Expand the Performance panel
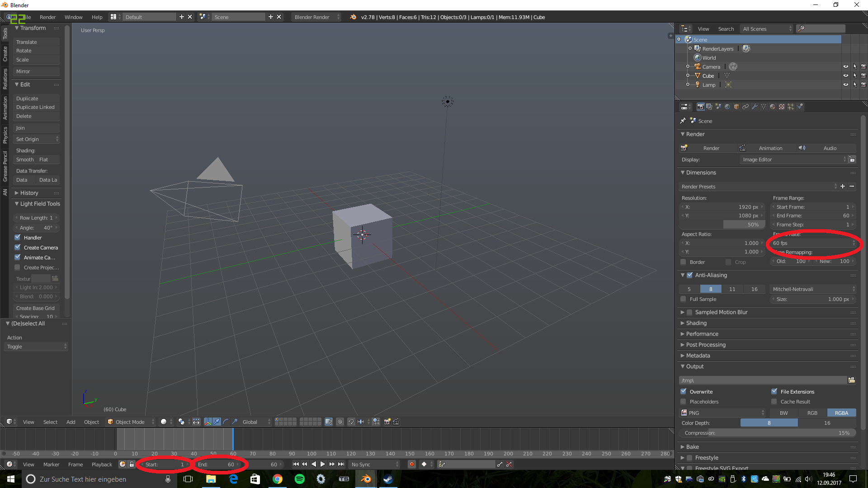Screen dimensions: 868x488 click(702, 334)
